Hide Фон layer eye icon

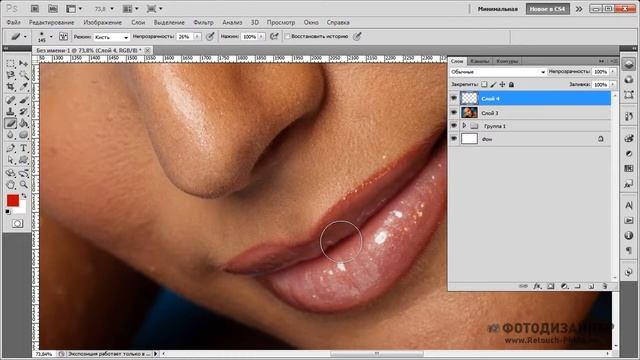point(453,139)
